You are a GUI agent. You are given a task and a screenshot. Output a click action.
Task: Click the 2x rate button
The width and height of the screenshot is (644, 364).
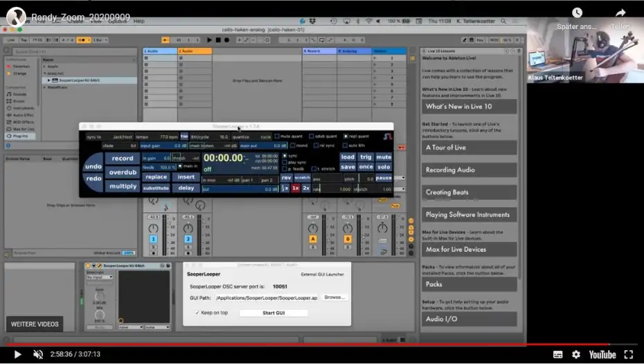click(x=306, y=188)
